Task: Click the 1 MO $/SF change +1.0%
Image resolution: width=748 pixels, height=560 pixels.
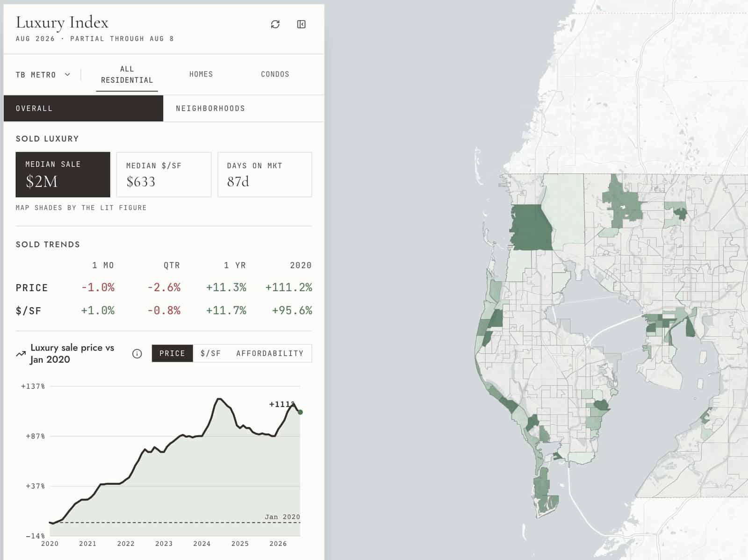Action: [x=98, y=310]
